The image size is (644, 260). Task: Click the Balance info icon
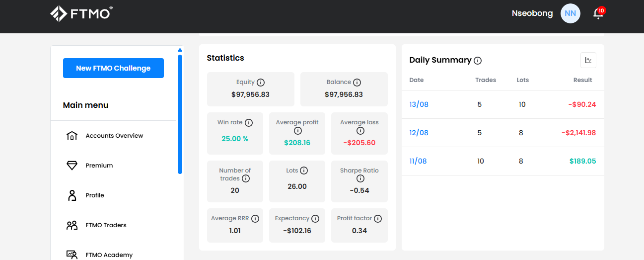357,83
